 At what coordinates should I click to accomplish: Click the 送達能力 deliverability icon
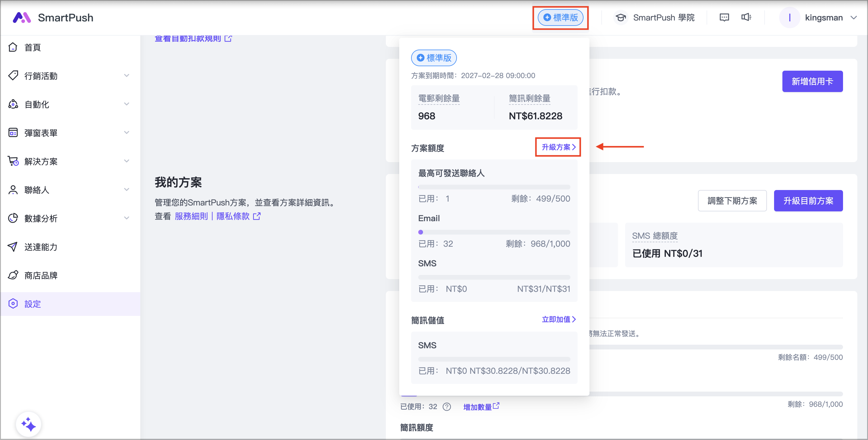(13, 247)
